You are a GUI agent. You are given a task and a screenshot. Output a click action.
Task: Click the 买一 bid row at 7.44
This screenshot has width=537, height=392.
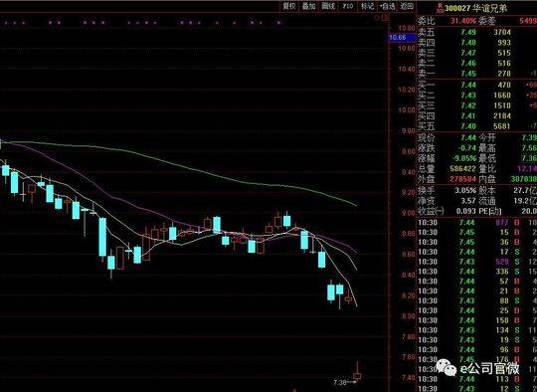point(477,85)
